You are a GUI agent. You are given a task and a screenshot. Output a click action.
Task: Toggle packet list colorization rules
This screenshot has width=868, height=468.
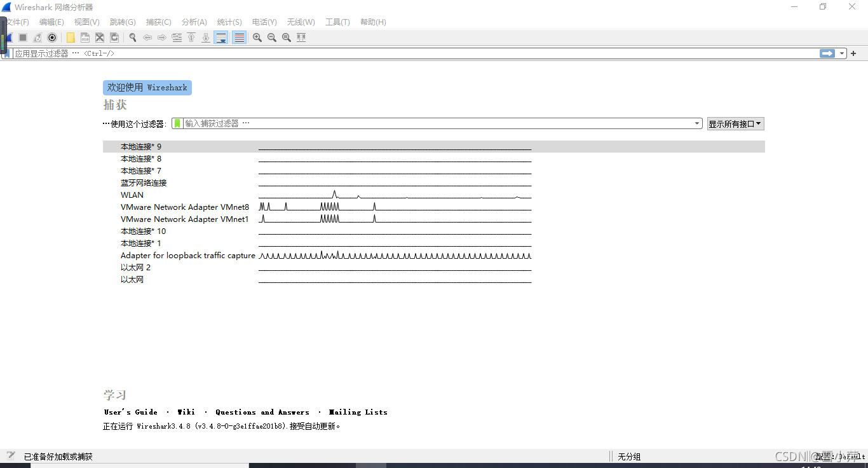point(239,38)
